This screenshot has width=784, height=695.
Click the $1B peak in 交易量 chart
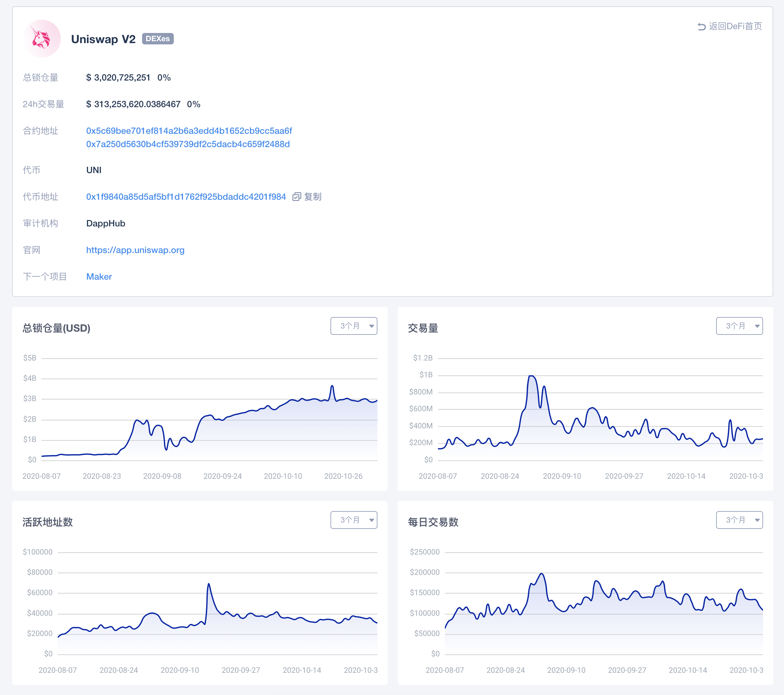pyautogui.click(x=532, y=376)
